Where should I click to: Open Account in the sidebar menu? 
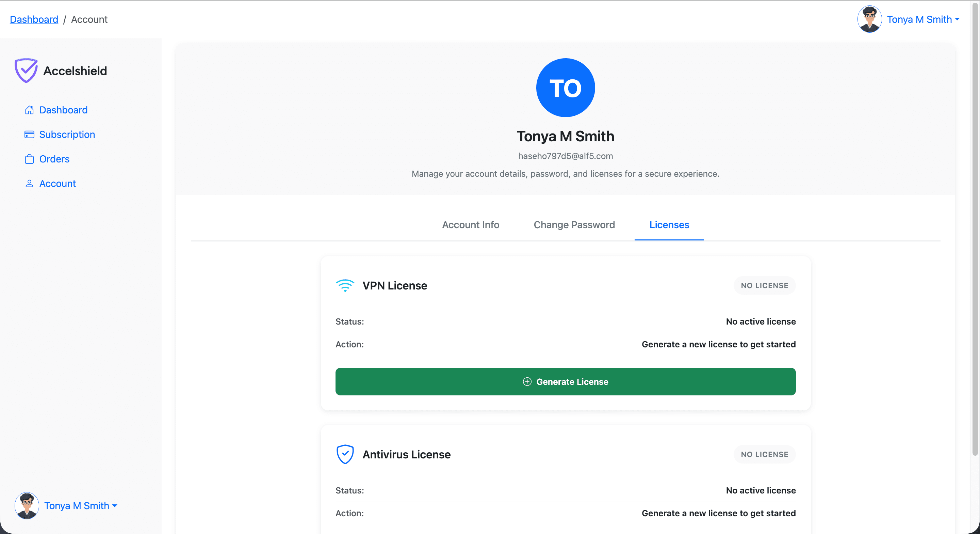click(x=58, y=184)
